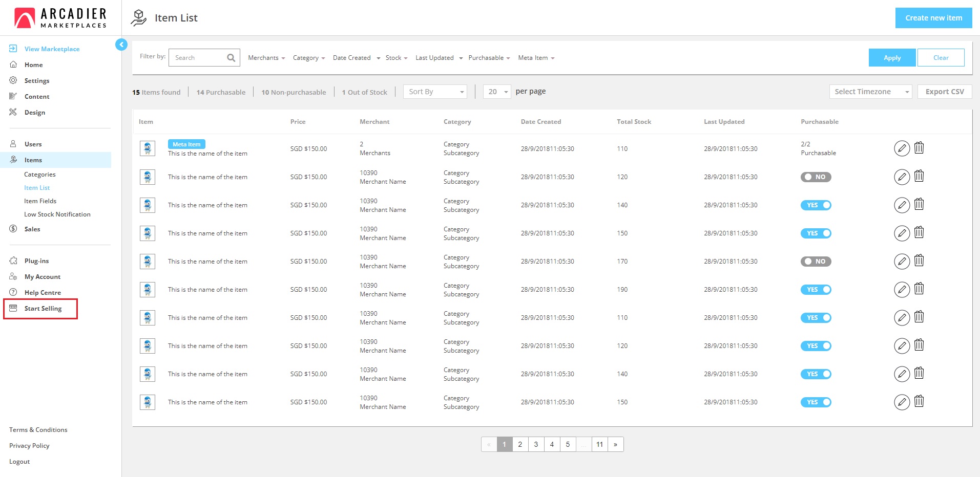
Task: Click the trash icon for the item with stock 170
Action: 919,261
